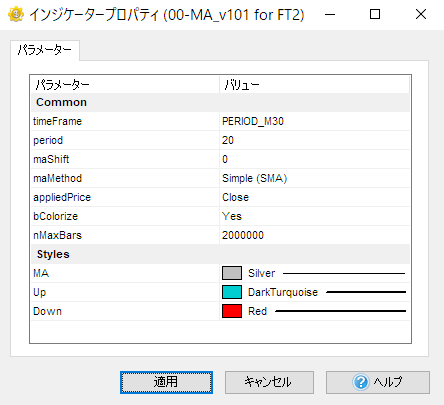
Task: Click the Silver line style preview
Action: point(344,273)
